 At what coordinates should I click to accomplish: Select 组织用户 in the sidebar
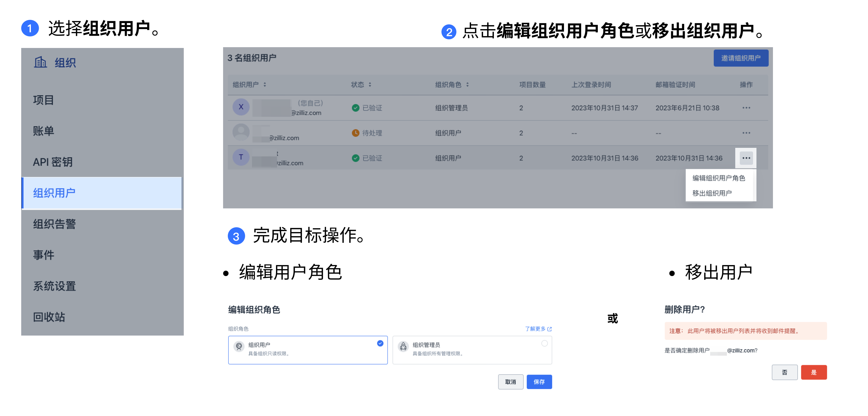click(101, 193)
